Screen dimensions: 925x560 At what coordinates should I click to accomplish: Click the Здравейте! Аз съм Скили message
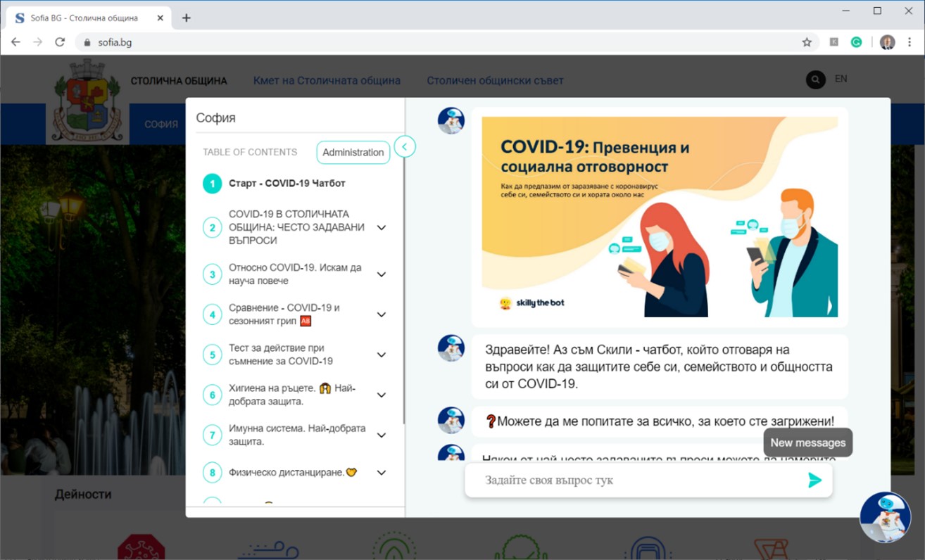[x=659, y=367]
